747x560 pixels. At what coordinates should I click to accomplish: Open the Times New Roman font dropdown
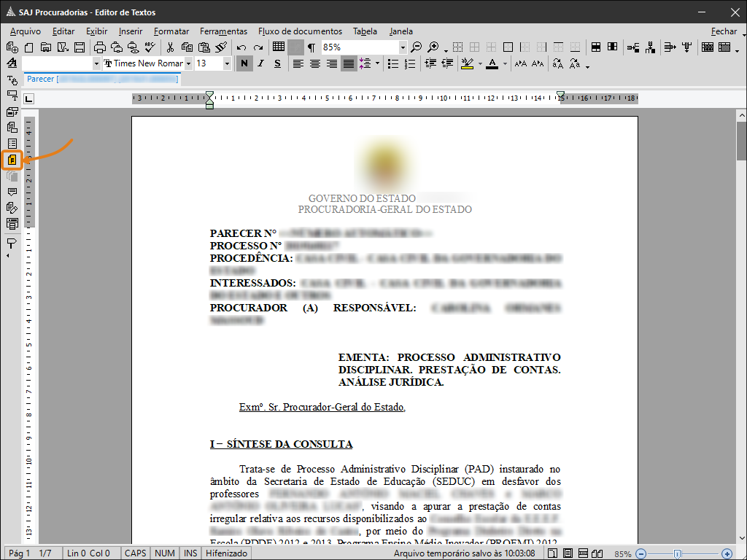click(189, 63)
